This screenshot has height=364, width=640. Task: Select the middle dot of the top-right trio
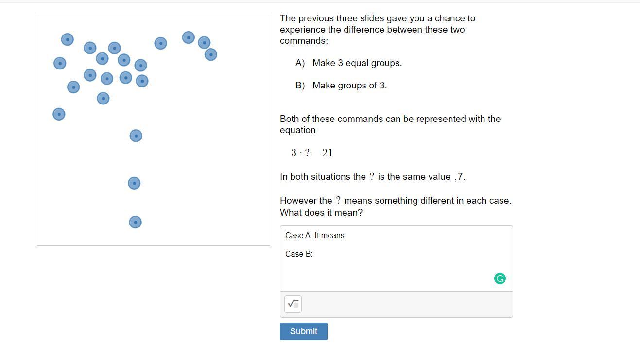(204, 43)
